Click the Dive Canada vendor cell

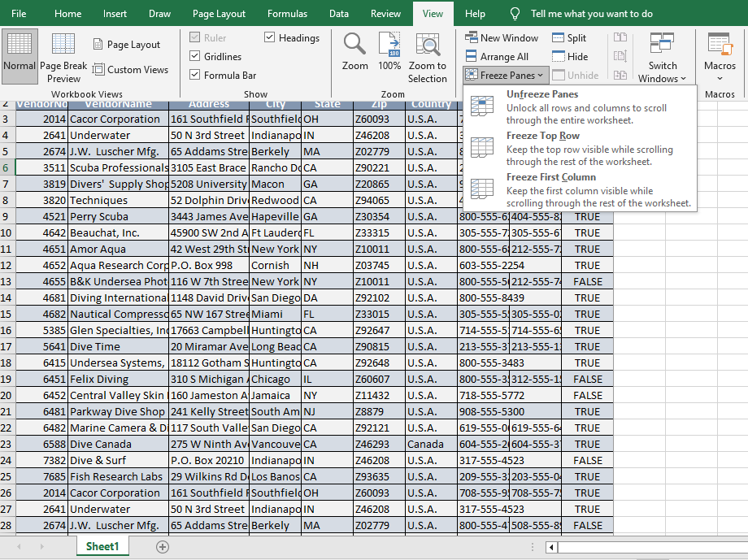click(x=119, y=444)
